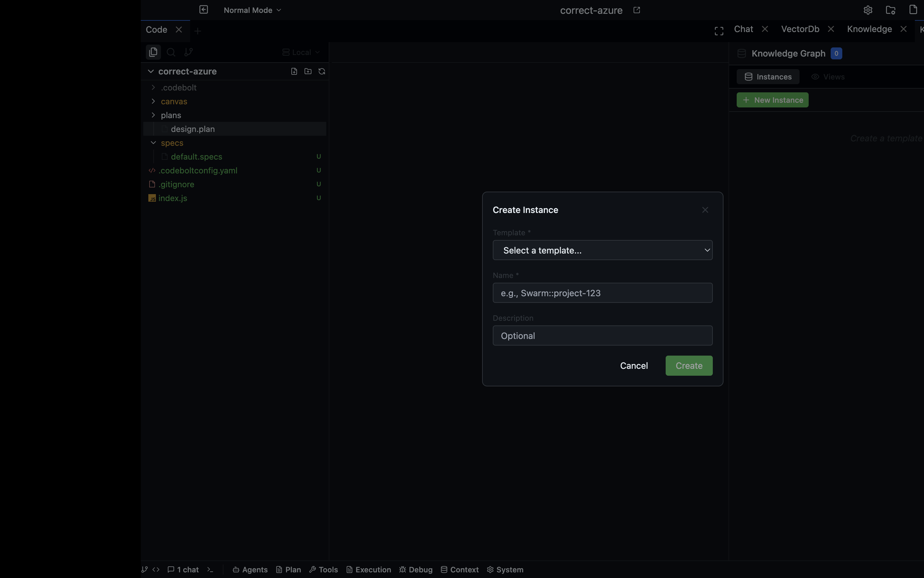Click the new folder icon beside correct-azure
The width and height of the screenshot is (924, 578).
308,72
